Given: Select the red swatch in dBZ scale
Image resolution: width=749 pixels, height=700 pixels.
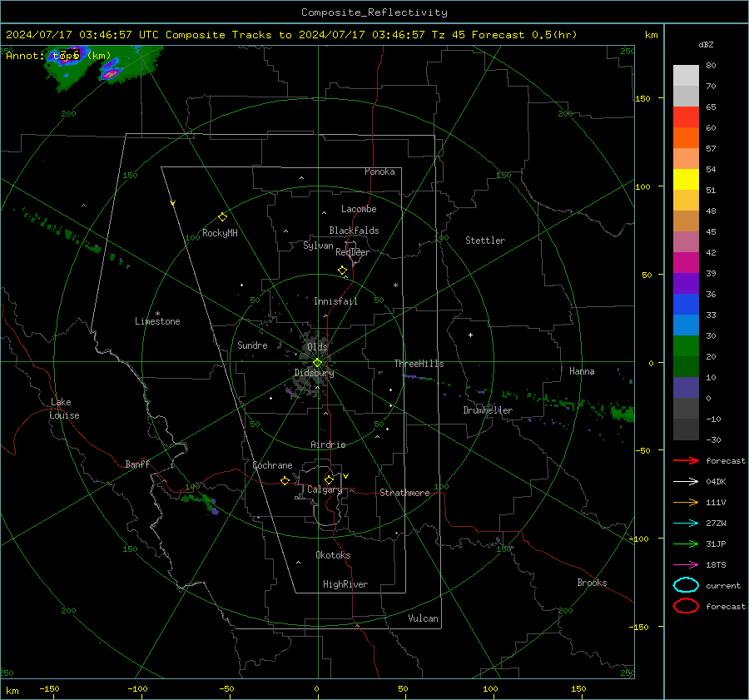Looking at the screenshot, I should [686, 117].
